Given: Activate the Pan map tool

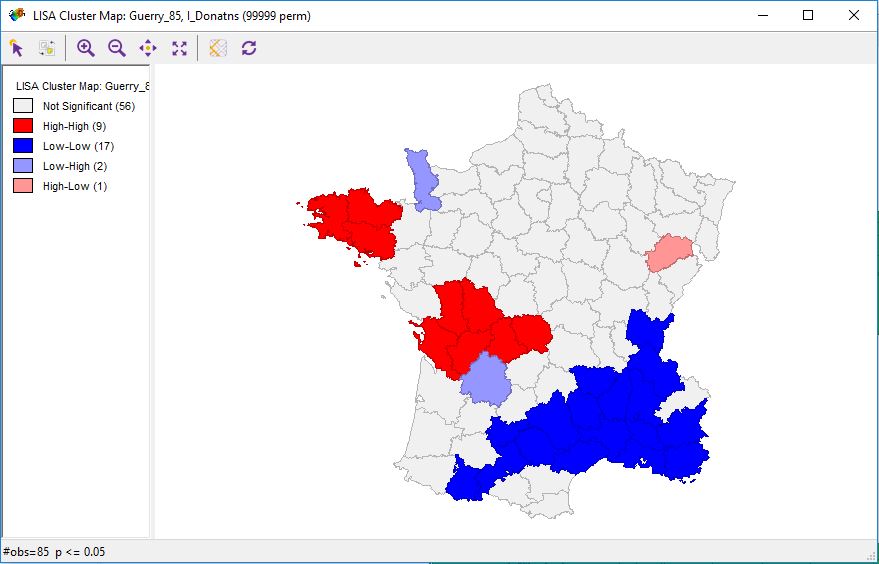Looking at the screenshot, I should tap(148, 48).
